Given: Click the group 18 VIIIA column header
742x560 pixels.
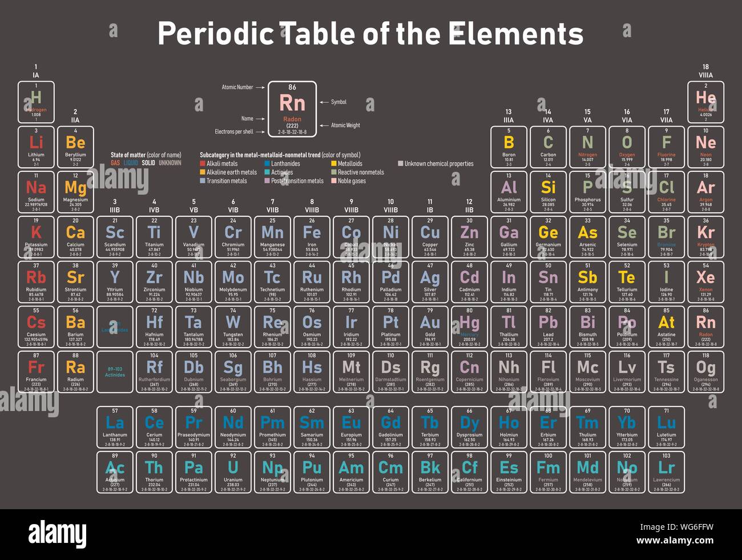Looking at the screenshot, I should click(x=705, y=71).
